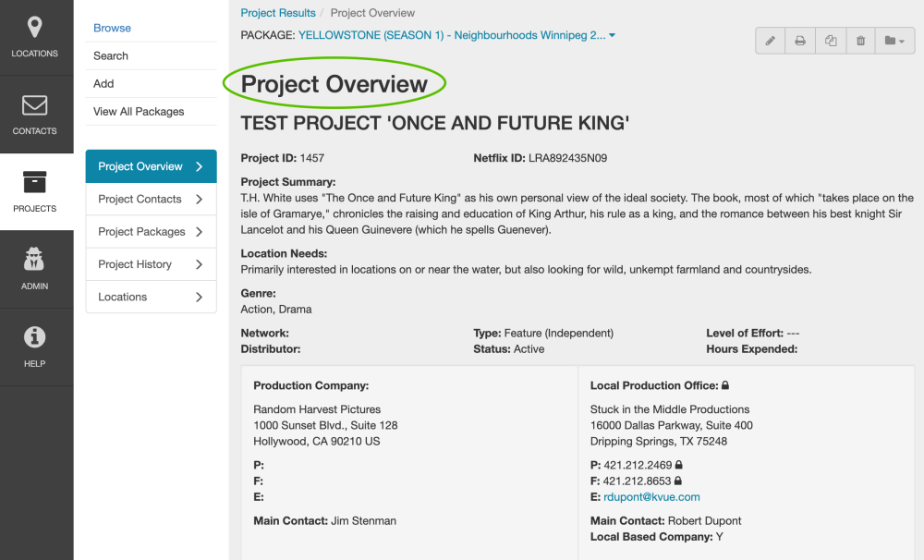Click the Status value Active
The width and height of the screenshot is (924, 560).
coord(529,349)
